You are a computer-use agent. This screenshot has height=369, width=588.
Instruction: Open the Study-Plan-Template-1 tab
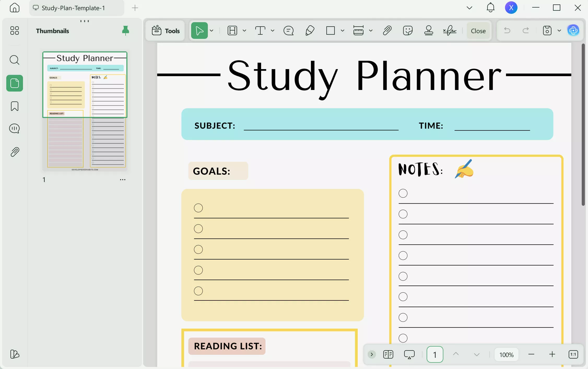coord(77,8)
